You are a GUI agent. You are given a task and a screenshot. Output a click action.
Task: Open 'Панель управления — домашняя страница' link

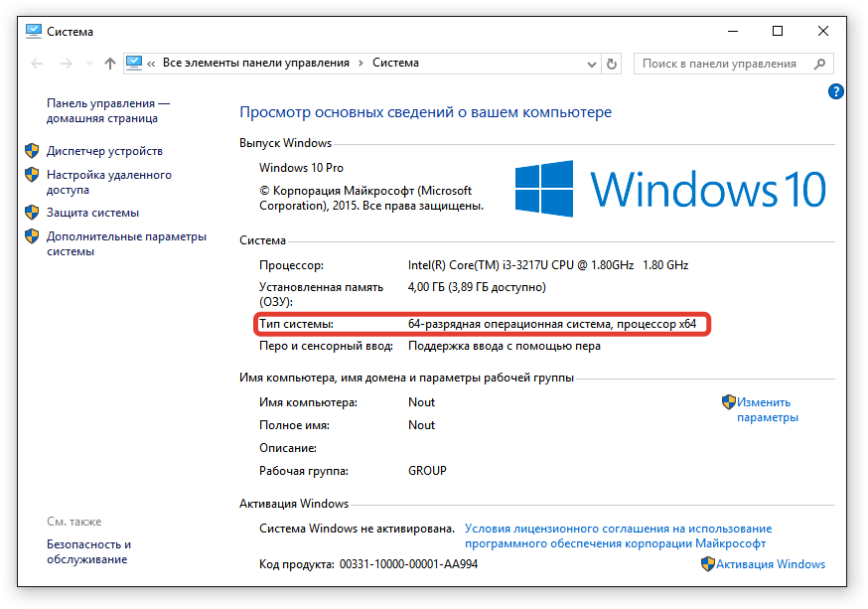[108, 110]
